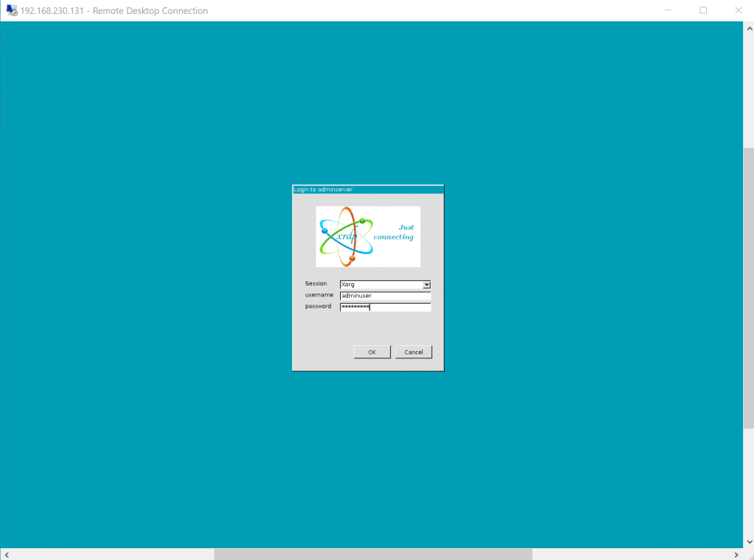The height and width of the screenshot is (560, 754).
Task: Click the xrdp logo image
Action: coord(368,236)
